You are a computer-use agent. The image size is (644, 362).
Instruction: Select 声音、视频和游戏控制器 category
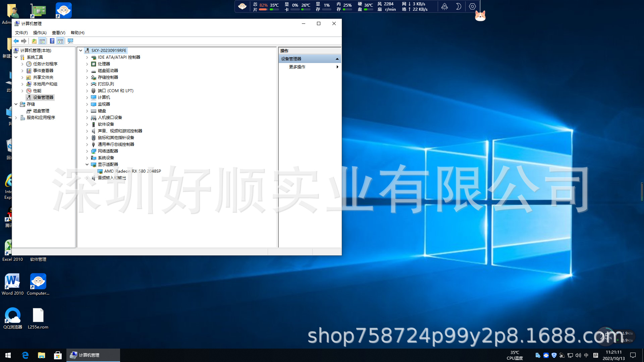(120, 131)
